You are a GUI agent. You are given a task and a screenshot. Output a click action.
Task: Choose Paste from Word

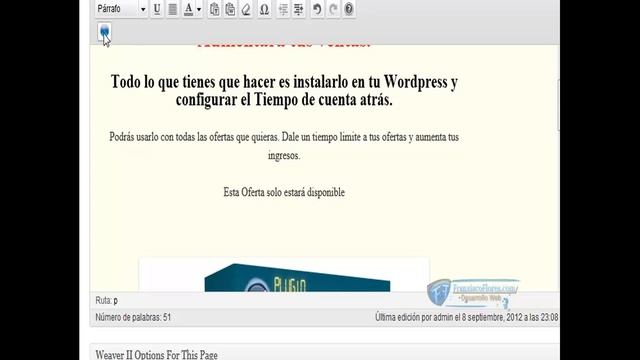[230, 9]
